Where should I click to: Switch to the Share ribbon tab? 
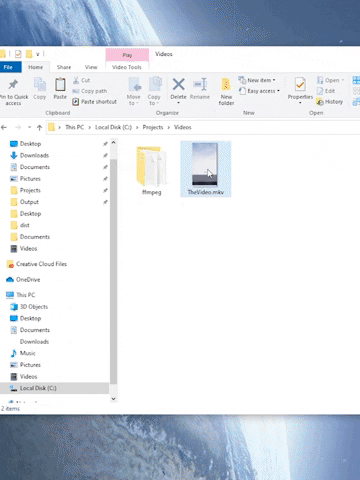click(x=64, y=67)
